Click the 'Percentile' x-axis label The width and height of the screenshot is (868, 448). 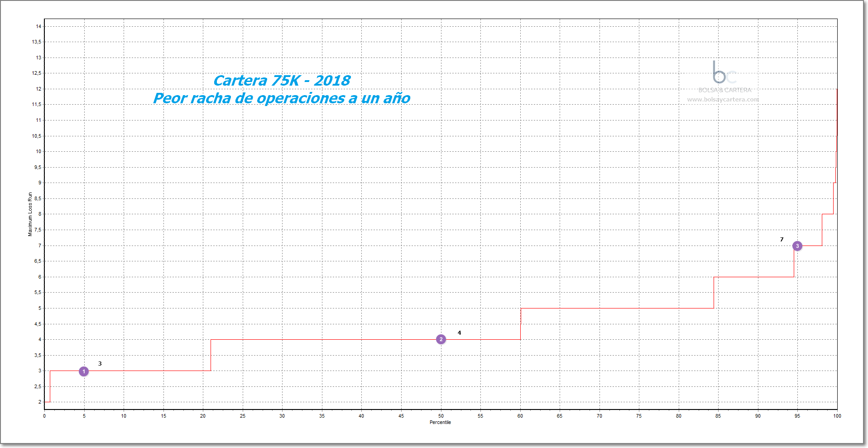tap(440, 422)
